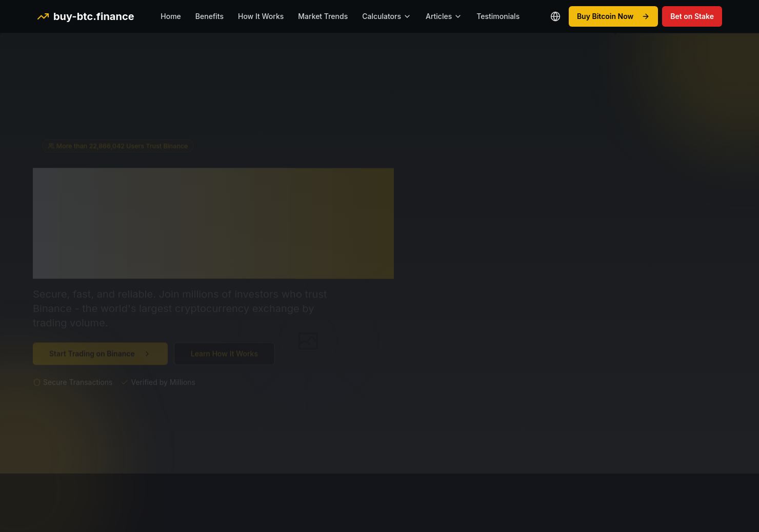Expand the Calculators dropdown menu

coord(387,16)
